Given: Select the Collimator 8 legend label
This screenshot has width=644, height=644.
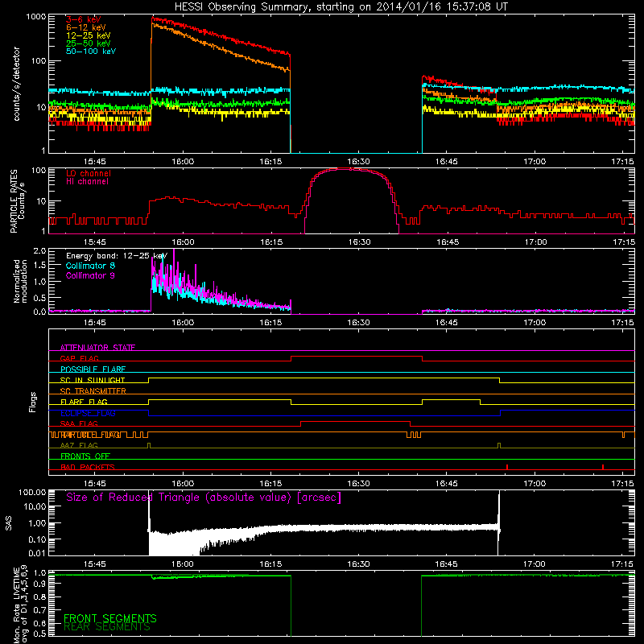Looking at the screenshot, I should pyautogui.click(x=90, y=266).
